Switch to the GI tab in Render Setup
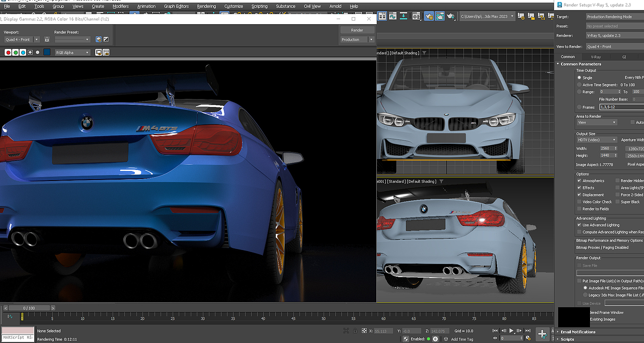The height and width of the screenshot is (343, 644). [624, 57]
